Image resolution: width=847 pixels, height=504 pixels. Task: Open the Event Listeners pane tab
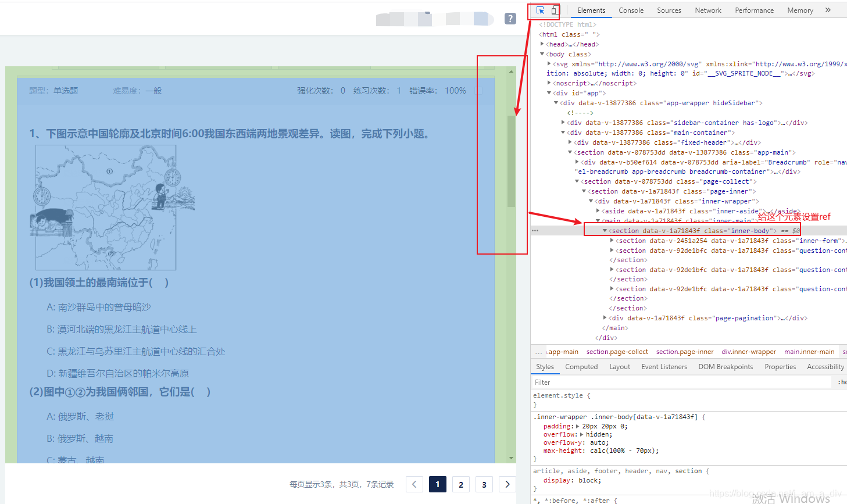coord(664,367)
